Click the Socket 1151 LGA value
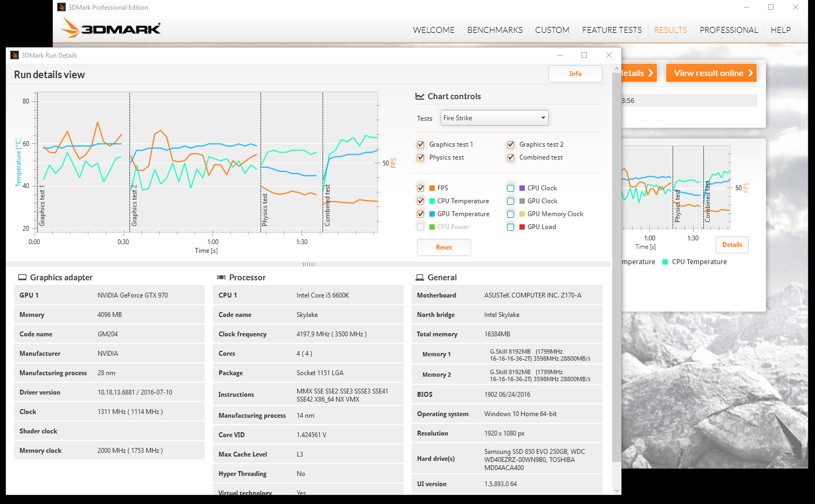Screen dimensions: 815x504 (x=320, y=373)
